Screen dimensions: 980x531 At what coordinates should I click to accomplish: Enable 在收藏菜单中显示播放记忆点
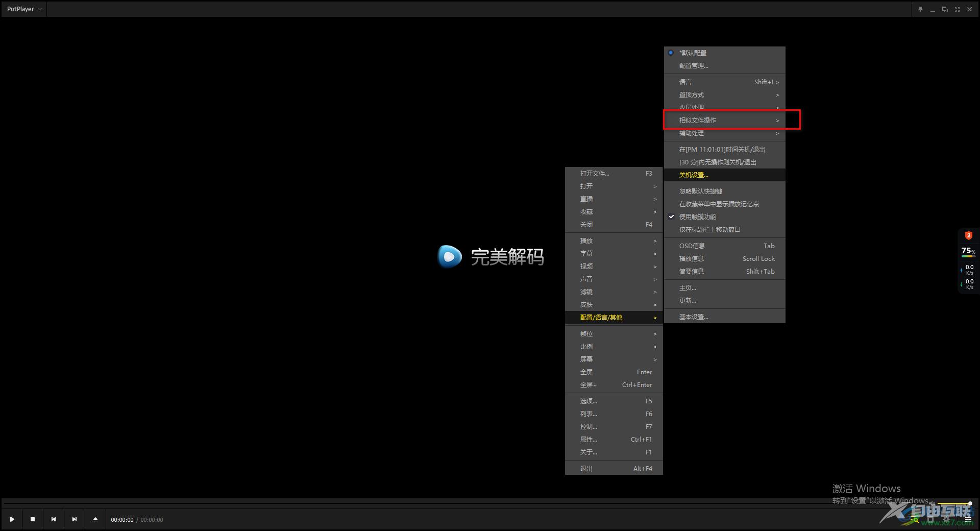pyautogui.click(x=724, y=204)
